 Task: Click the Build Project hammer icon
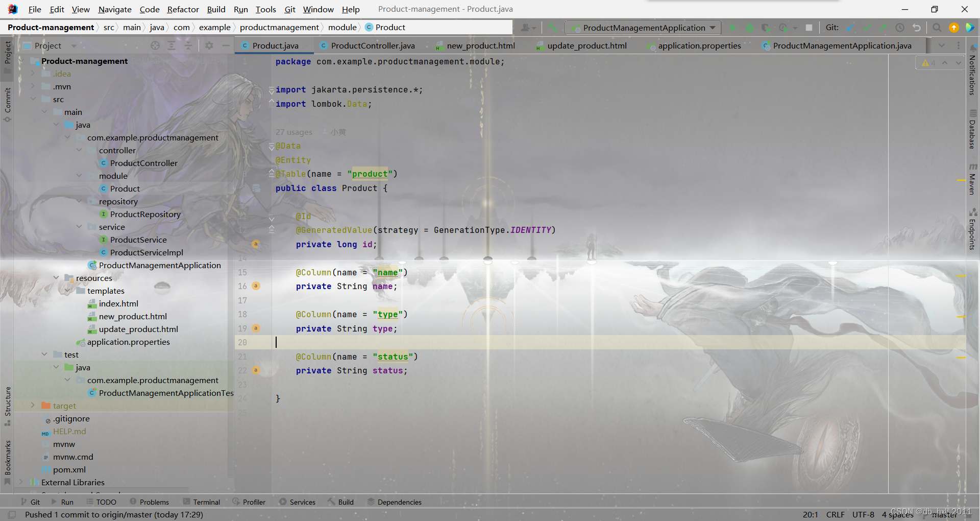point(553,28)
